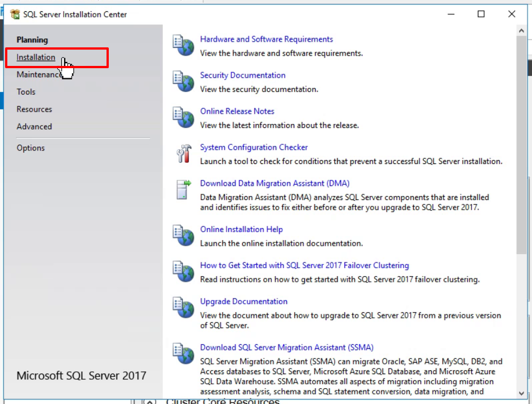
Task: Select the Resources section in sidebar
Action: point(34,109)
